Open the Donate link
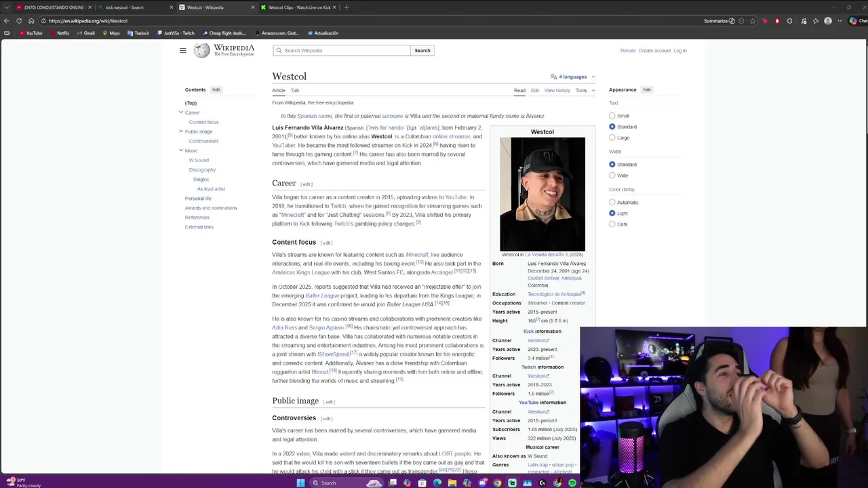The width and height of the screenshot is (868, 488). click(628, 50)
